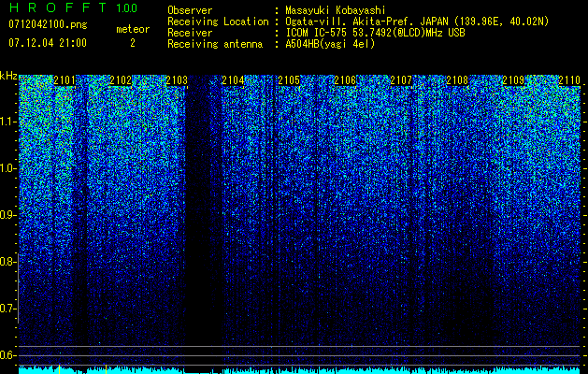The width and height of the screenshot is (588, 374).
Task: Click the 'Receiver' field label
Action: point(190,33)
